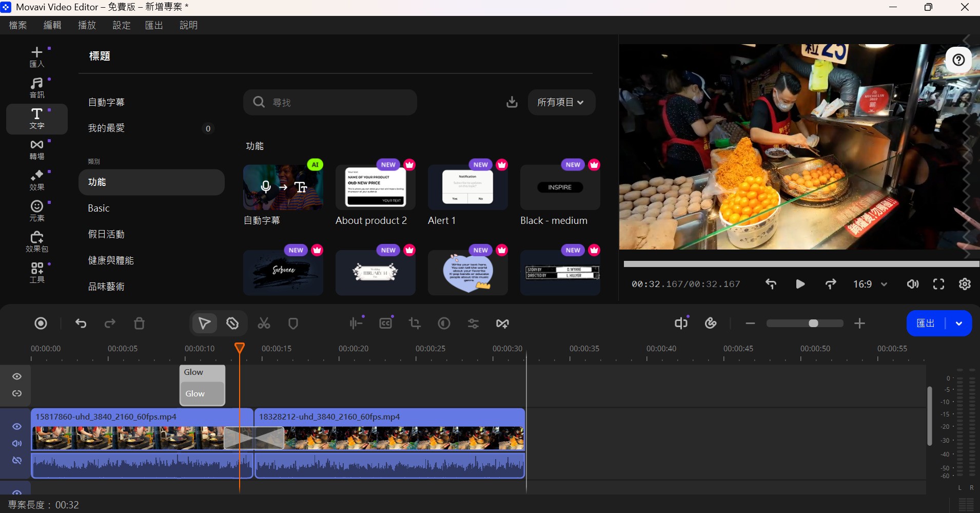Redo the action in timeline toolbar
The image size is (980, 513).
pyautogui.click(x=110, y=324)
